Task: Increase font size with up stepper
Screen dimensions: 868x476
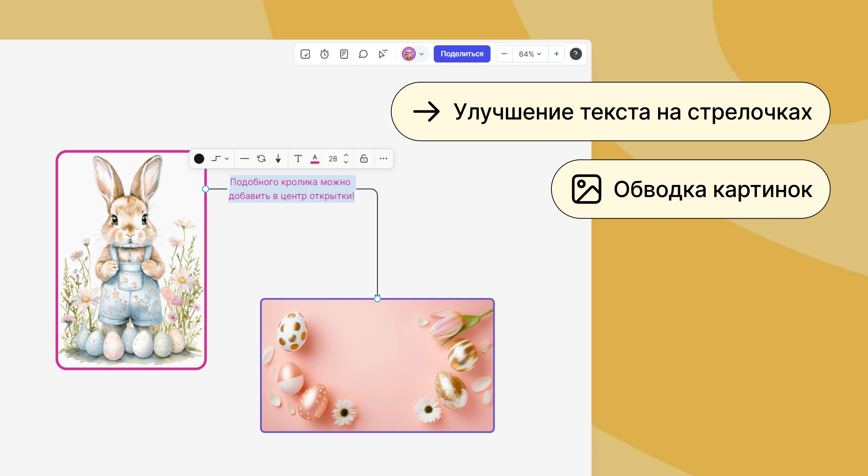Action: [x=346, y=155]
